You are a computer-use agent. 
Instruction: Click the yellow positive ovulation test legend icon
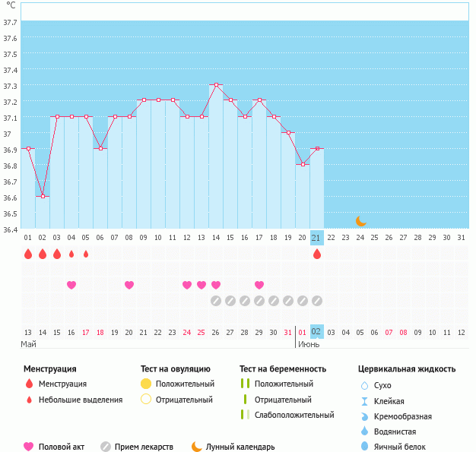click(x=146, y=384)
